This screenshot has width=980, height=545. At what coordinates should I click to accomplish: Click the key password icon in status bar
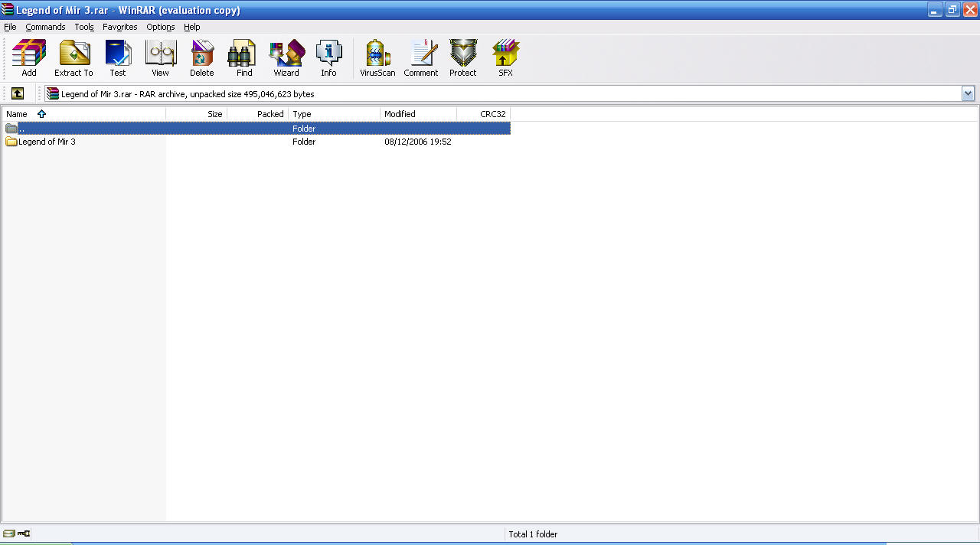coord(24,534)
